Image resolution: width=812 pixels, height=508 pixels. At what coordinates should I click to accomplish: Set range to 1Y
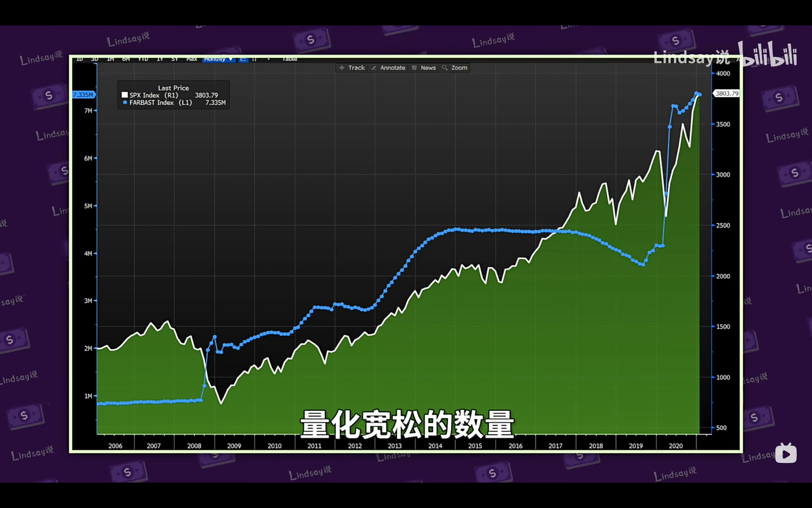[160, 59]
